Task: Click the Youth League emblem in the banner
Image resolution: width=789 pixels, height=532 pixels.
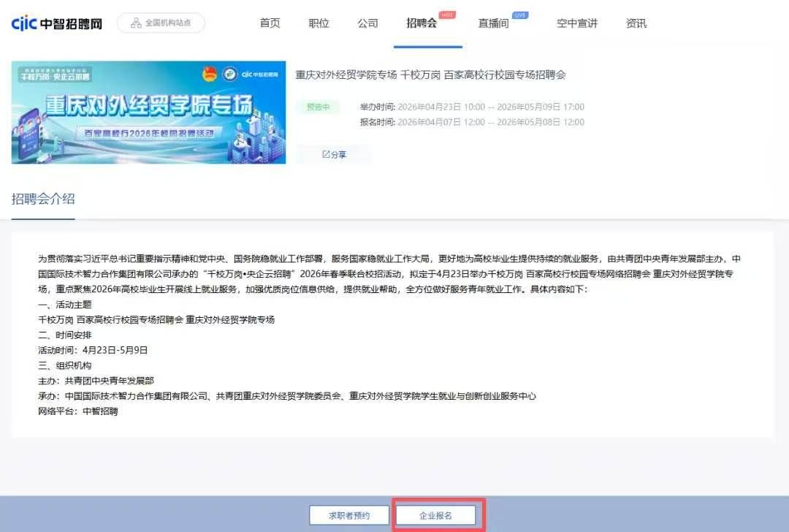Action: click(210, 74)
